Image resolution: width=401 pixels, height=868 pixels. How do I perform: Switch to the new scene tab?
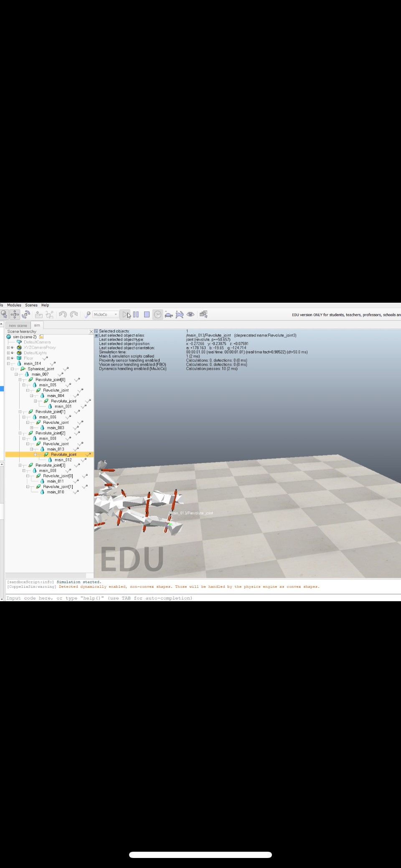click(18, 325)
